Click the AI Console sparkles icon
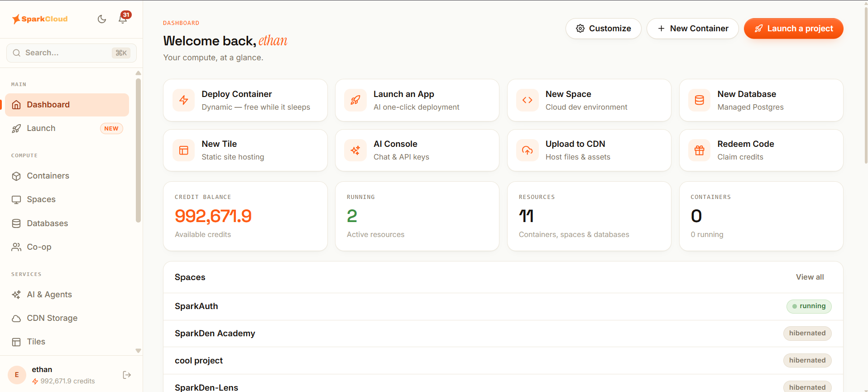Screen dimensions: 868x392 coord(355,150)
